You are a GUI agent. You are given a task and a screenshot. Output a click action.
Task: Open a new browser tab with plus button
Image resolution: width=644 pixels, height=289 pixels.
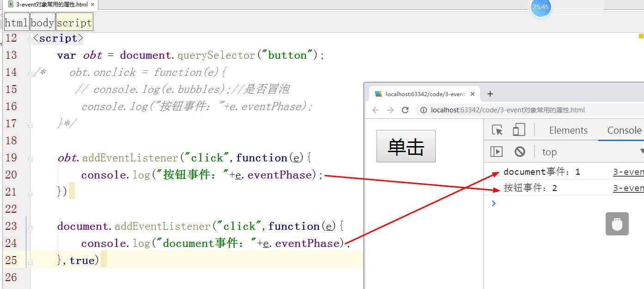(x=490, y=94)
